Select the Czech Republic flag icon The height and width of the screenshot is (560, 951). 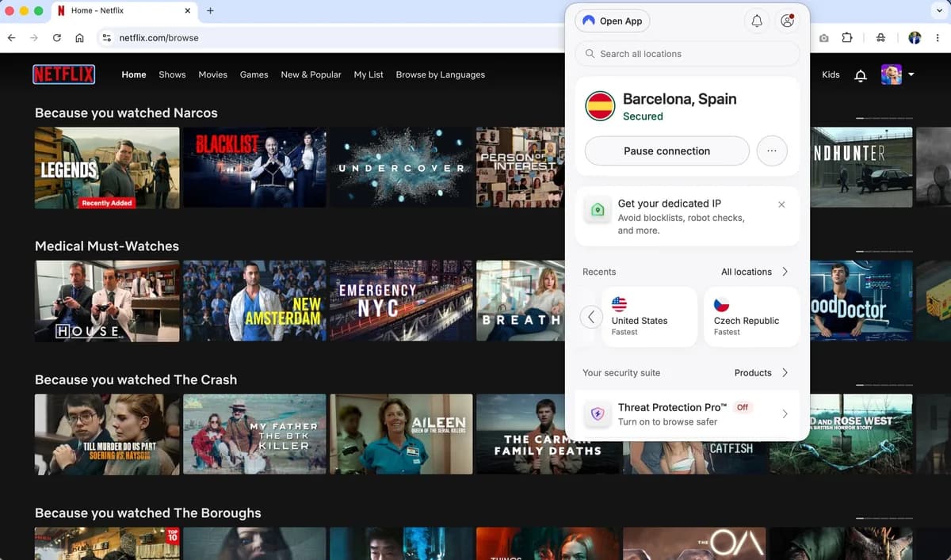721,304
